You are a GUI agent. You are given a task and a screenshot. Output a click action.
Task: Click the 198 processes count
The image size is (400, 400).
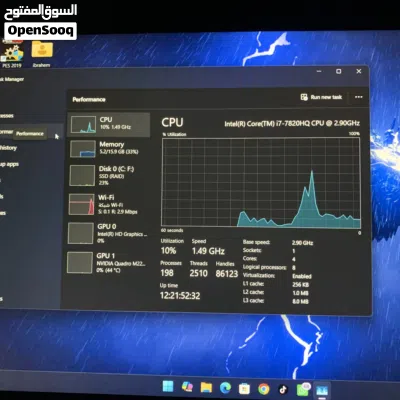pos(167,273)
